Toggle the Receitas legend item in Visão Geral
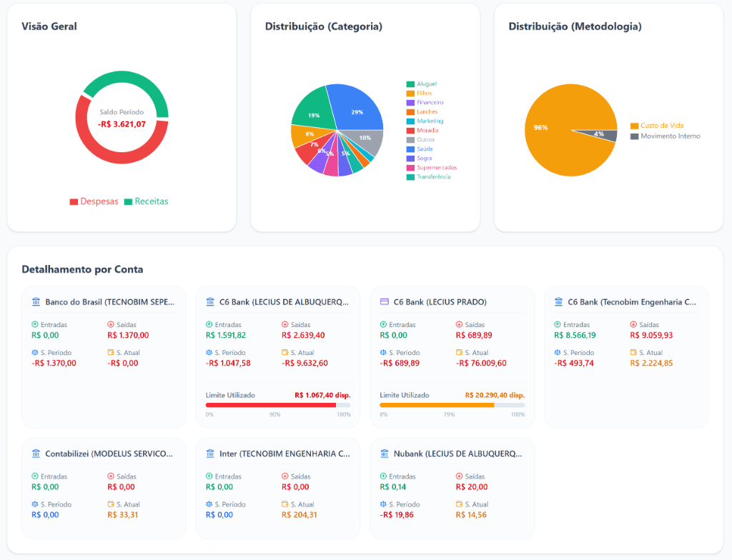 [146, 201]
